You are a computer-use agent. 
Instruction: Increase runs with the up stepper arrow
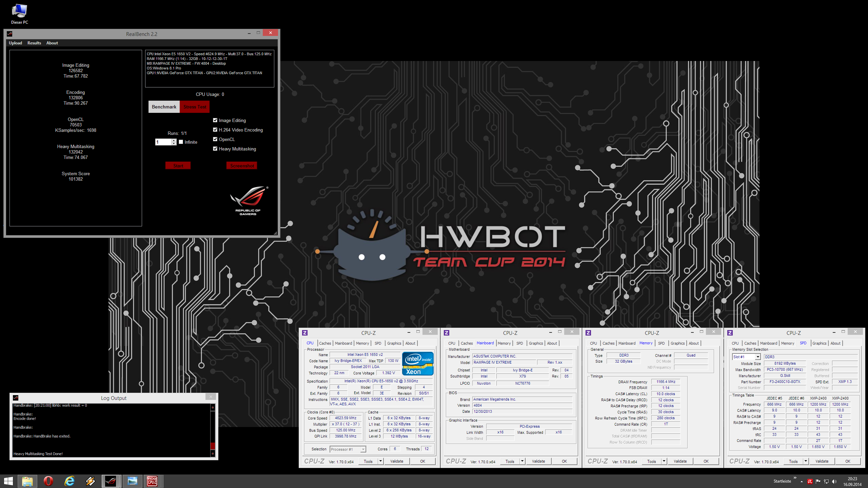coord(174,140)
